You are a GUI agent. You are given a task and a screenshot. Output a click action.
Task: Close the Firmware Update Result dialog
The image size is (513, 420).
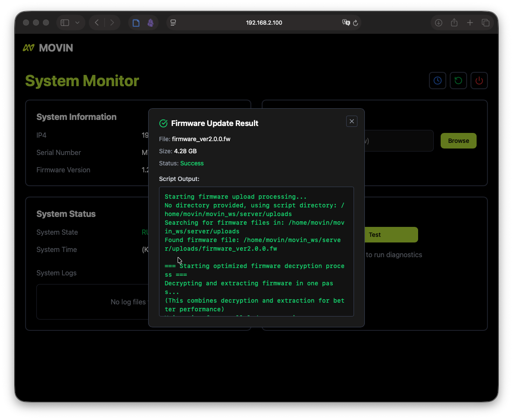(352, 122)
